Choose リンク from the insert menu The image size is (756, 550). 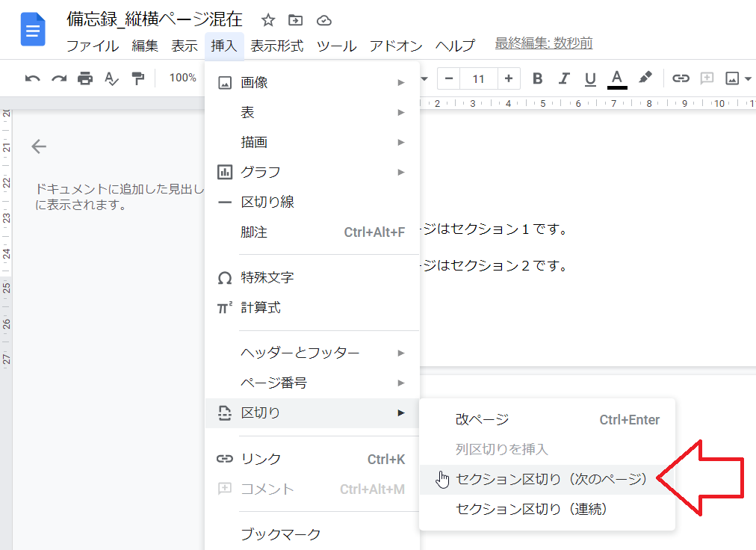point(312,459)
